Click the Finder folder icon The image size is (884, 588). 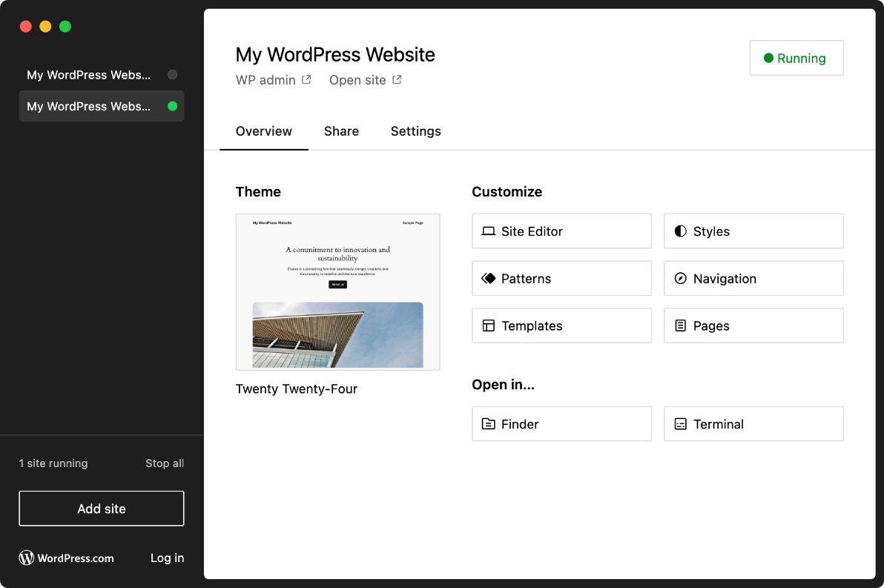[488, 424]
